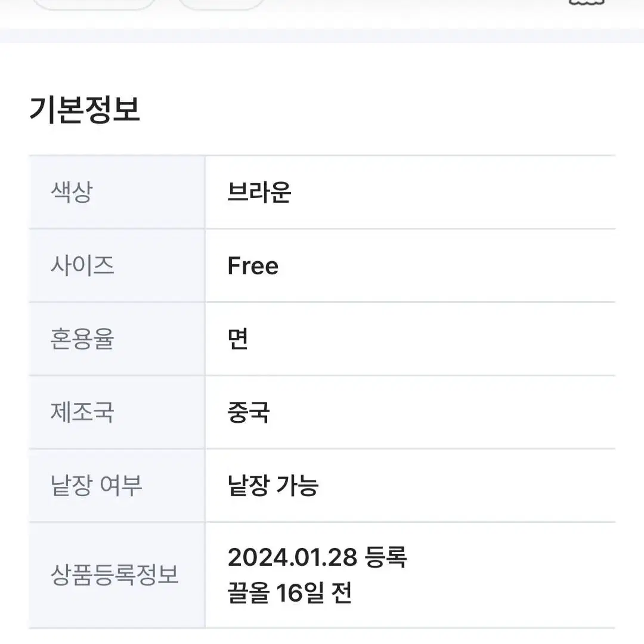
Task: Tap the 끌올 text
Action: [x=249, y=593]
